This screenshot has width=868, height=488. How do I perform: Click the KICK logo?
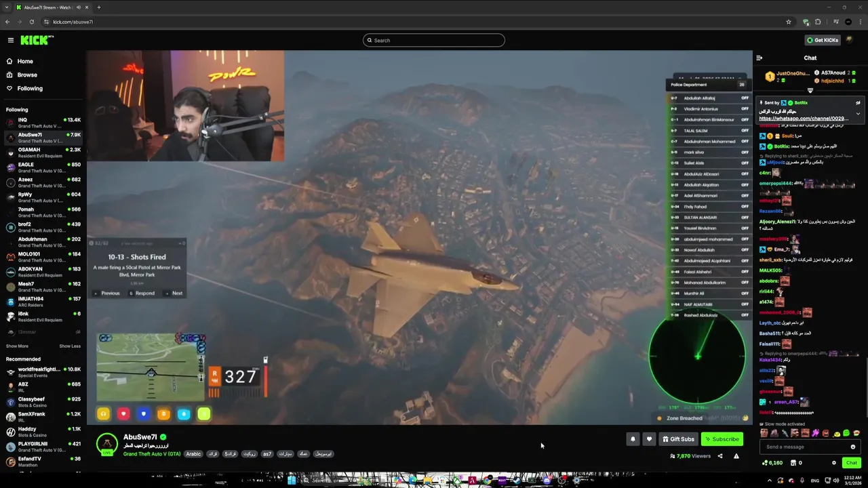pyautogui.click(x=36, y=40)
